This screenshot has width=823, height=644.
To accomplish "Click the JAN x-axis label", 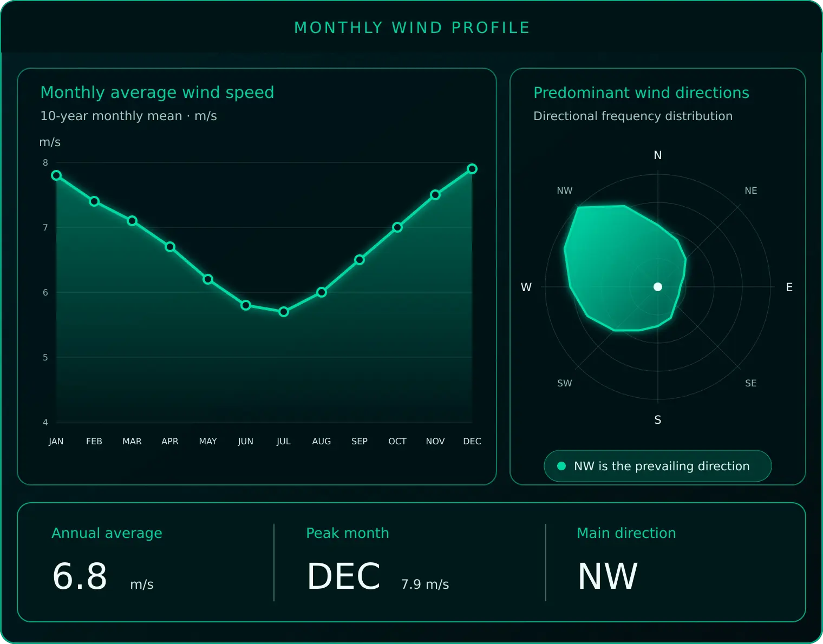I will tap(56, 441).
